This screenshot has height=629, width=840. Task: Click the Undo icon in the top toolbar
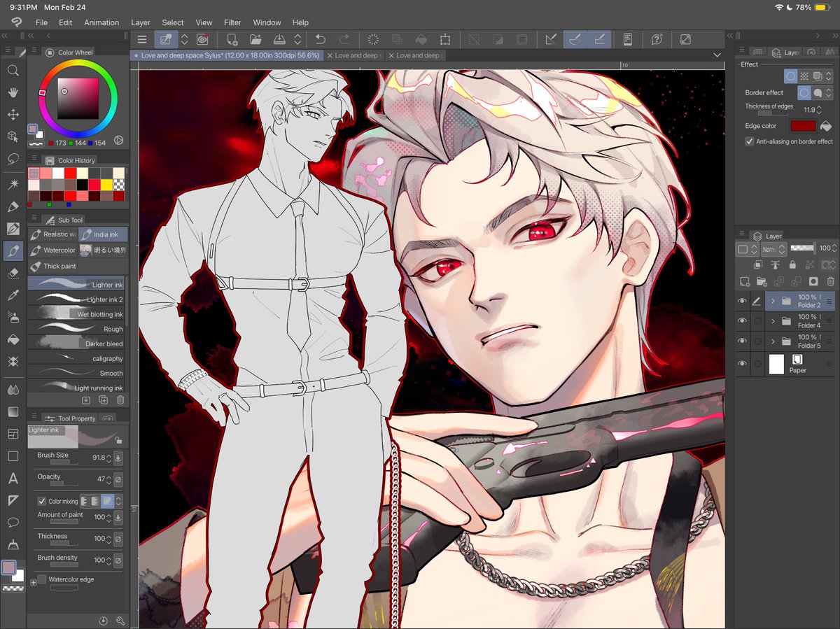[x=321, y=39]
